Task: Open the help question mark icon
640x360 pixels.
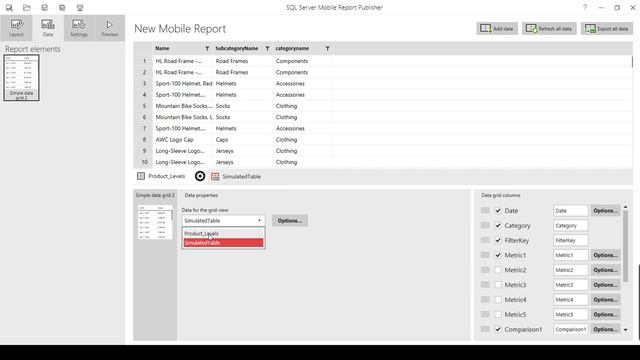Action: click(x=585, y=7)
